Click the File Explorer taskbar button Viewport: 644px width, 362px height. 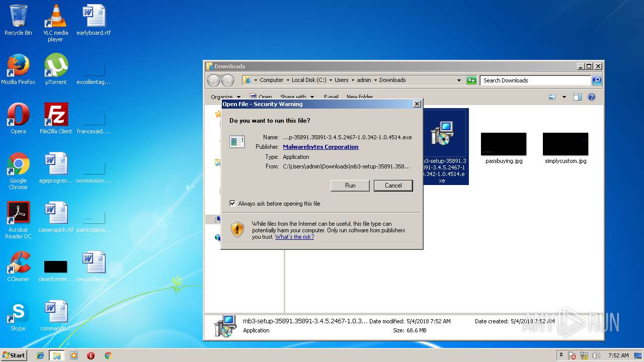[x=57, y=355]
